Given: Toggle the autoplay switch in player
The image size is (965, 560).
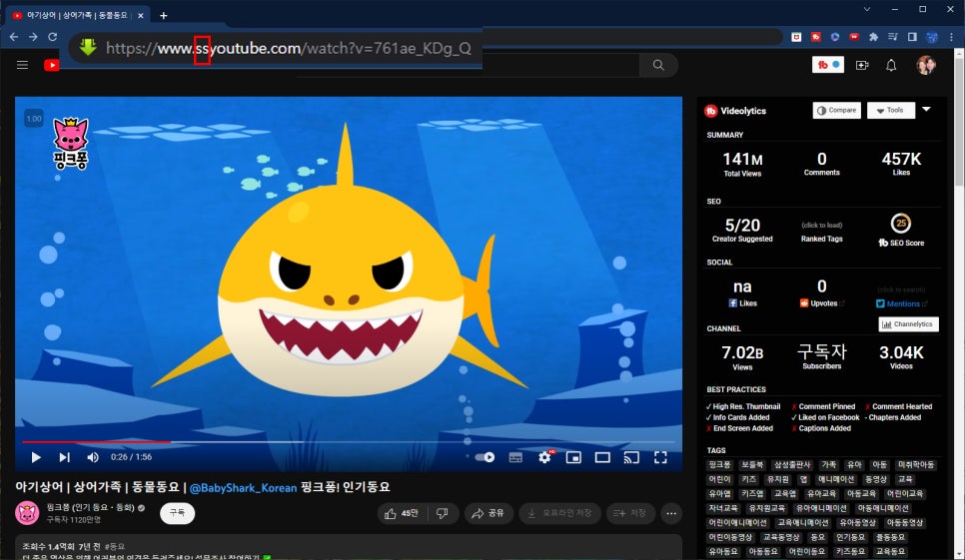Looking at the screenshot, I should point(484,457).
